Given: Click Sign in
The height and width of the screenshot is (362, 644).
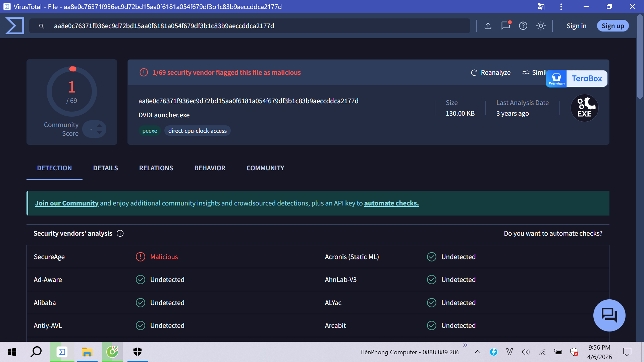Looking at the screenshot, I should tap(577, 26).
